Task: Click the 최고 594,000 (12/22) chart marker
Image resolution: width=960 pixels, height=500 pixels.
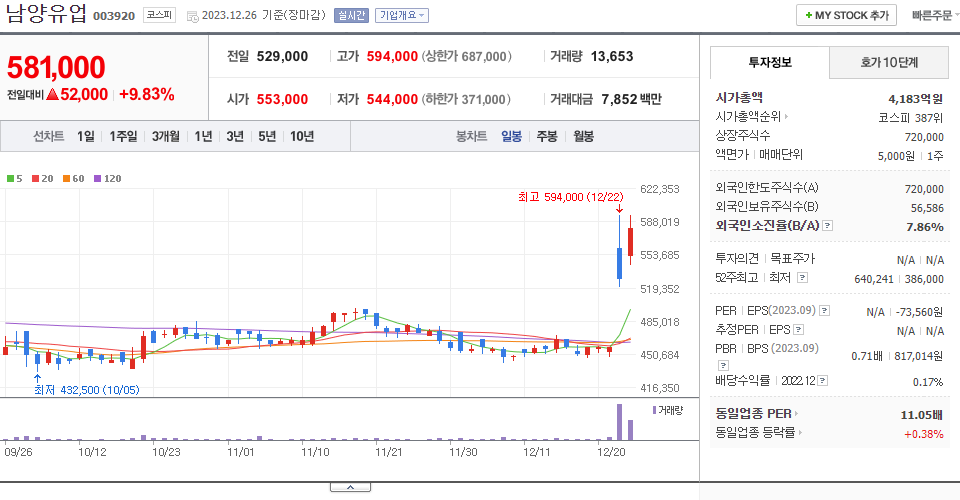Action: pyautogui.click(x=571, y=197)
